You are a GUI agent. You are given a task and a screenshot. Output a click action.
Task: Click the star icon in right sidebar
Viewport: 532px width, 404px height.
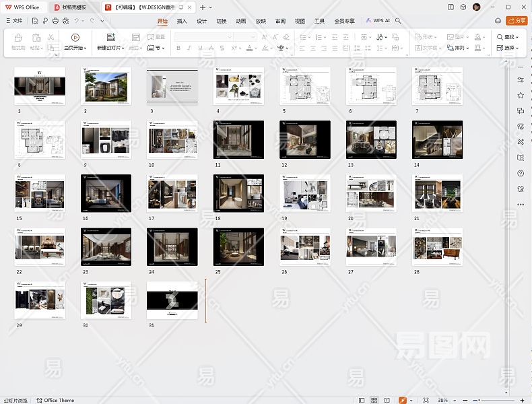point(521,96)
